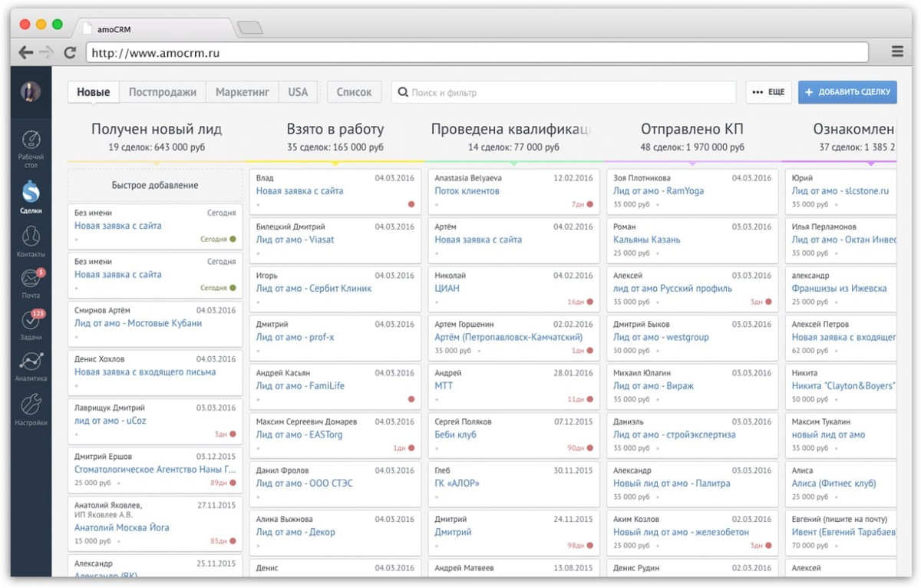
Task: Open deal Поток клиентов
Action: pos(467,190)
